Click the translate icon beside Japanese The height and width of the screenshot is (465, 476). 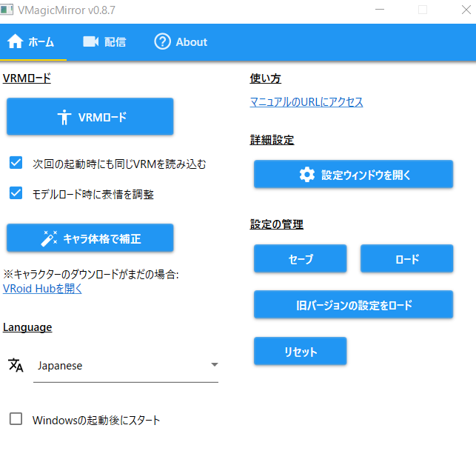pyautogui.click(x=16, y=365)
